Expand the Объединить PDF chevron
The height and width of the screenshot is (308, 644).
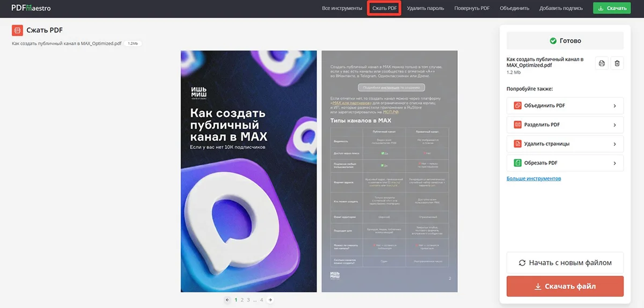click(x=614, y=106)
